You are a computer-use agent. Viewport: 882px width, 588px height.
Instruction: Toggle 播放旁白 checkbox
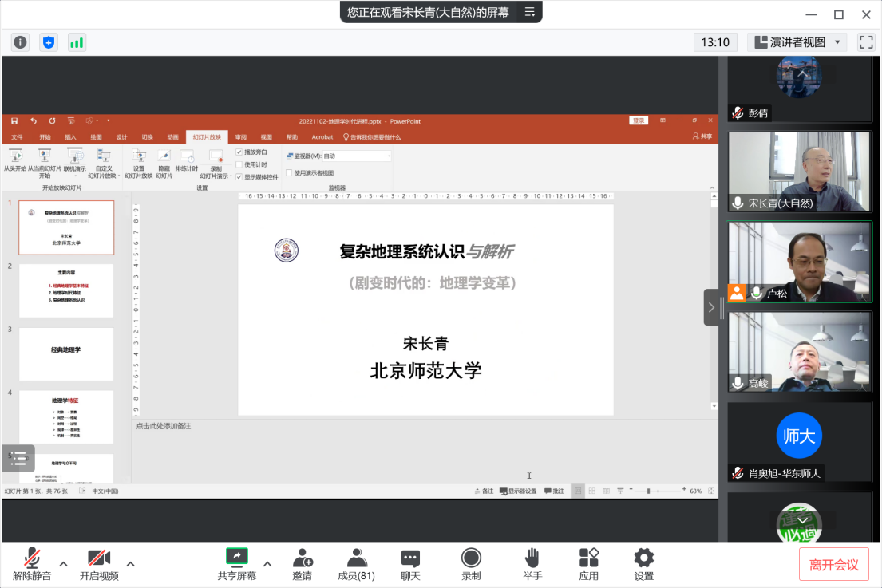pos(239,152)
